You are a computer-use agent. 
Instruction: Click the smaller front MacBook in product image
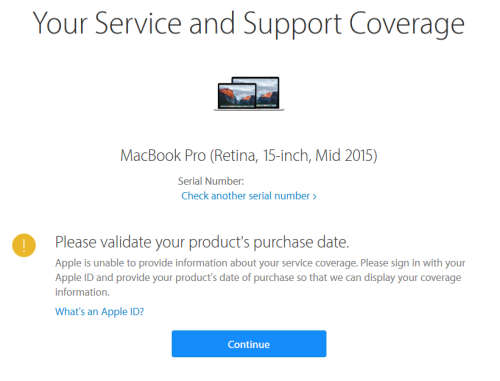pyautogui.click(x=237, y=96)
